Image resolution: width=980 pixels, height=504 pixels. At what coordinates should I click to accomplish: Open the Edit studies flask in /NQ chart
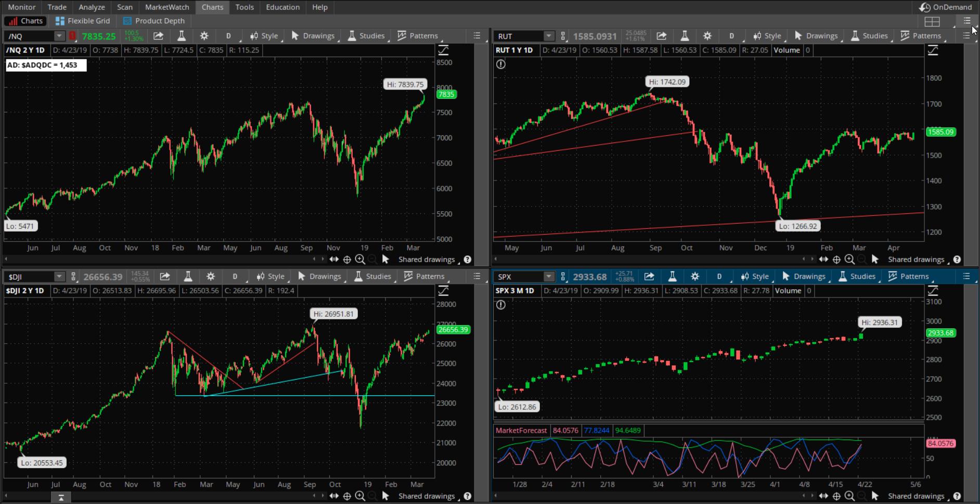coord(182,36)
